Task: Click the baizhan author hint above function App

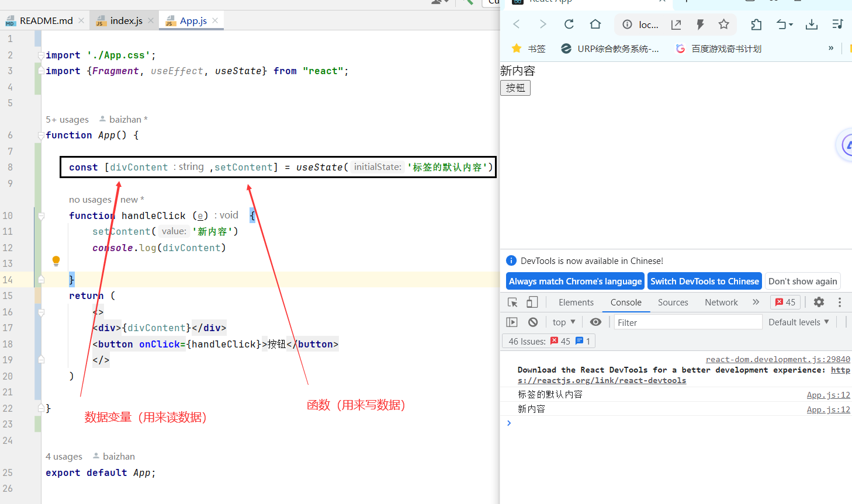Action: [123, 119]
